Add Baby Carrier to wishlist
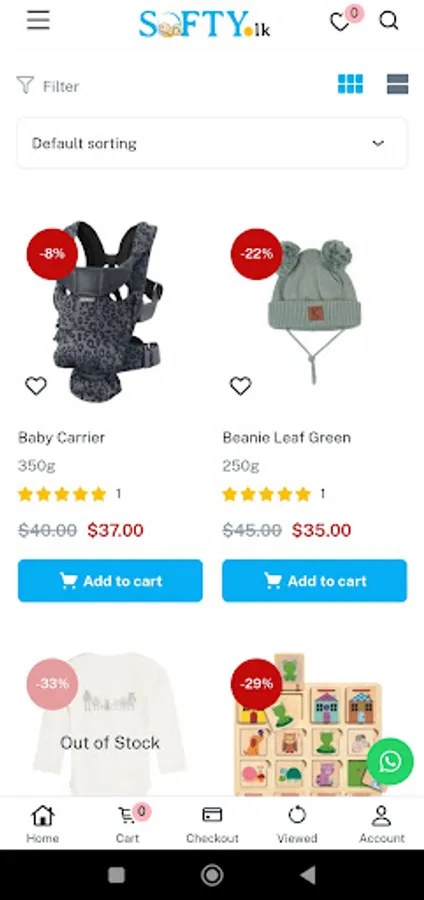Screen dimensions: 424x900 click(x=36, y=386)
